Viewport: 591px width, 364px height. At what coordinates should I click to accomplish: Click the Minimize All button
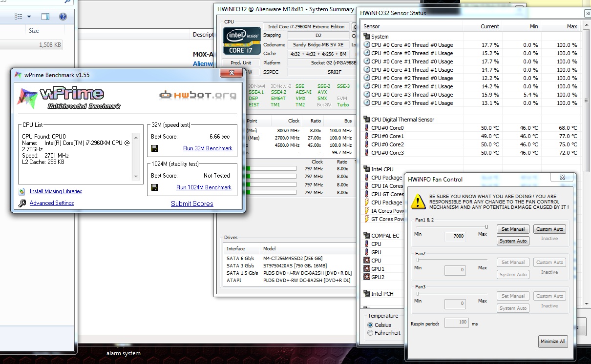(552, 342)
